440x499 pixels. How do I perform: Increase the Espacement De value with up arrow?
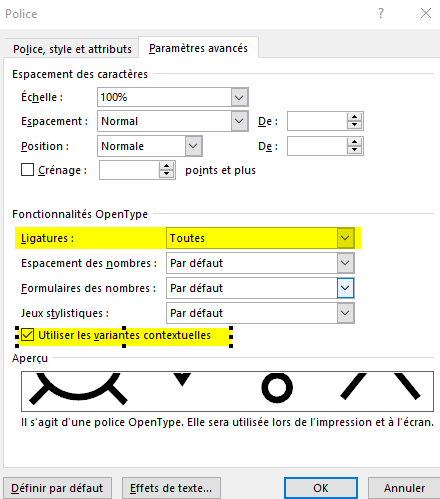point(354,117)
